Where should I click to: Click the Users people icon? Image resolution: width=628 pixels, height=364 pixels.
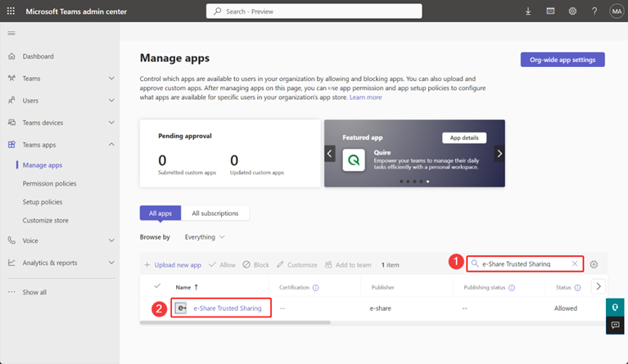[11, 101]
